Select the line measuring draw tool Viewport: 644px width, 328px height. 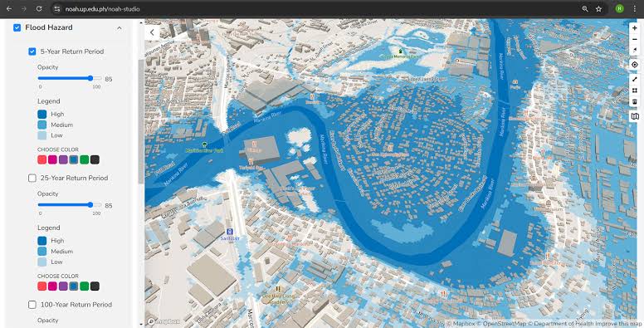point(635,79)
